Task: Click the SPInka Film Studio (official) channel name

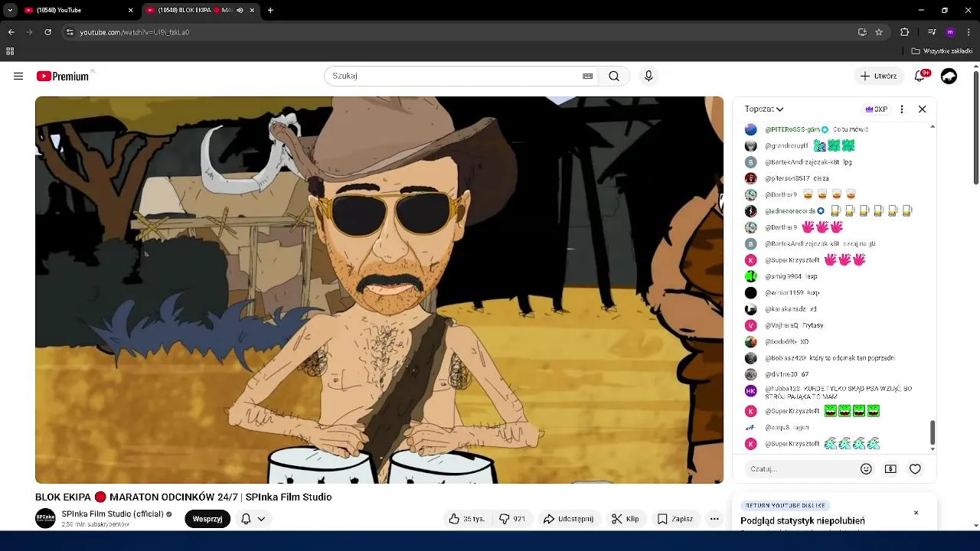Action: pos(113,514)
